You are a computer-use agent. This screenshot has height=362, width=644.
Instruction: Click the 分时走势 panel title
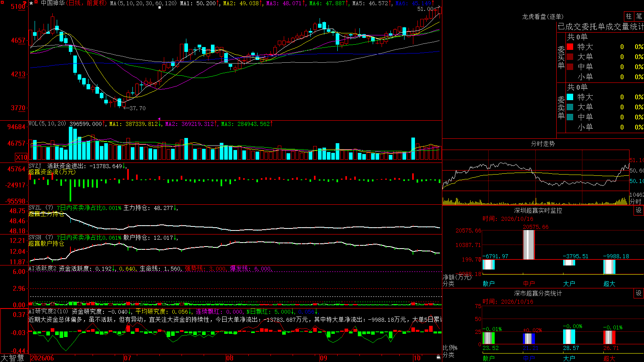543,144
